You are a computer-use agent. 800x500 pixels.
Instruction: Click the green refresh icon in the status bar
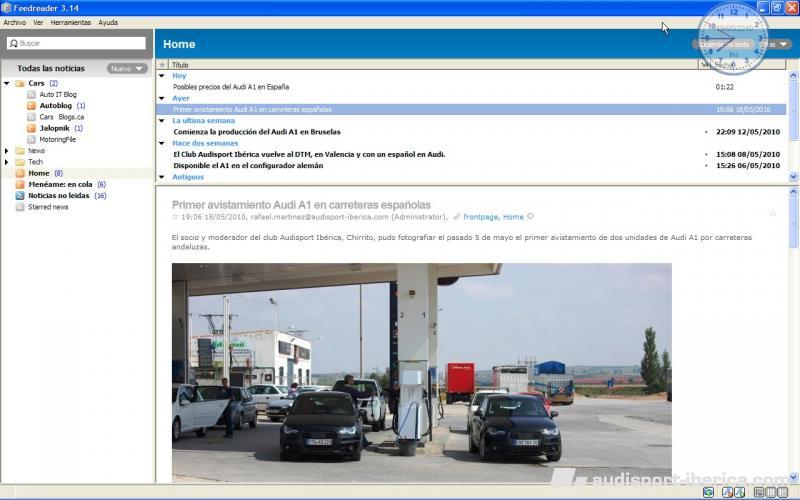708,492
